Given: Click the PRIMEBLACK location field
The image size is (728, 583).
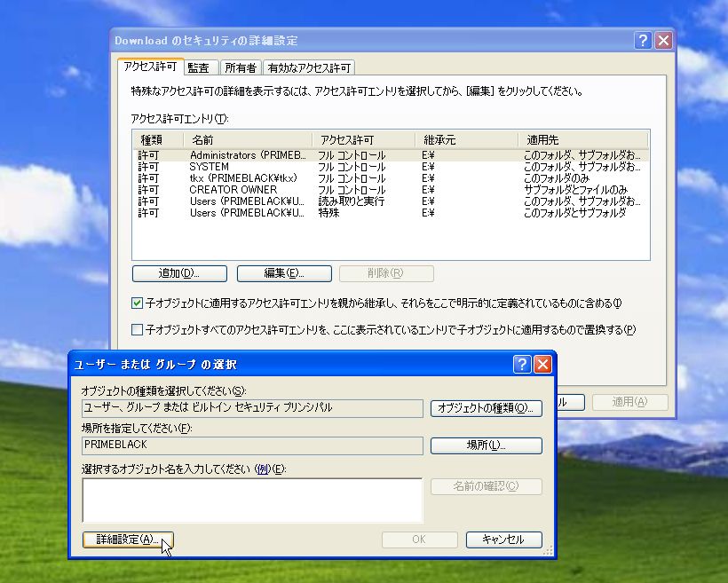Looking at the screenshot, I should coord(252,445).
